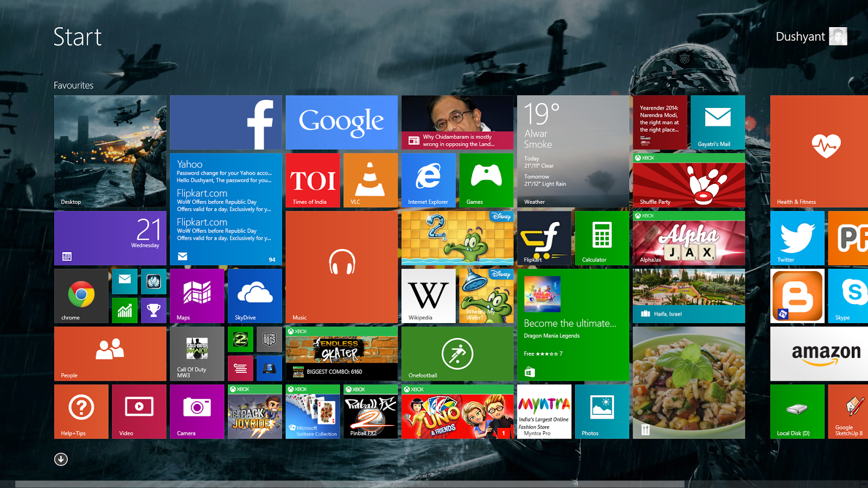The image size is (868, 488).
Task: Open the Dushyant user account menu
Action: (x=811, y=36)
